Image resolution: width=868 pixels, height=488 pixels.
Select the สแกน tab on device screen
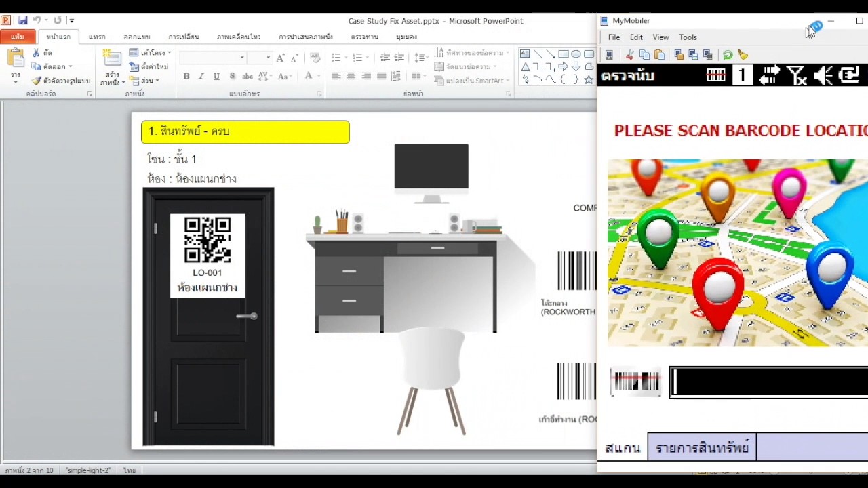click(623, 448)
